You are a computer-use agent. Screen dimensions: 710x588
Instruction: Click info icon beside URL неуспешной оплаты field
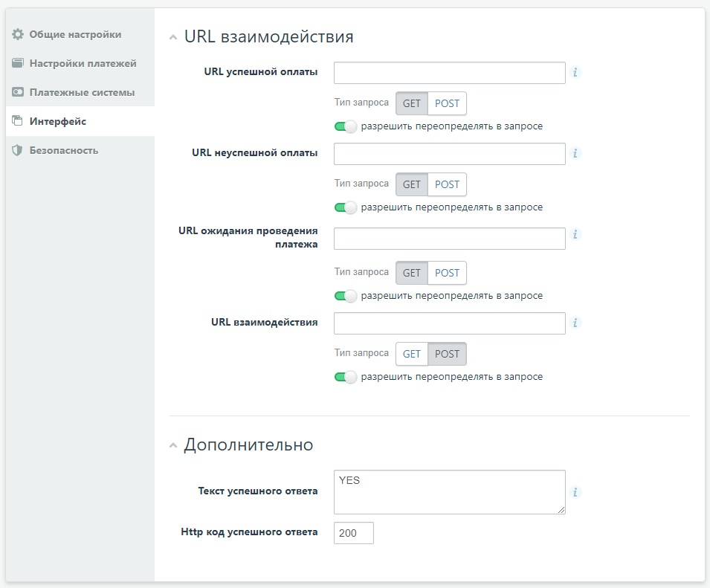pos(575,154)
